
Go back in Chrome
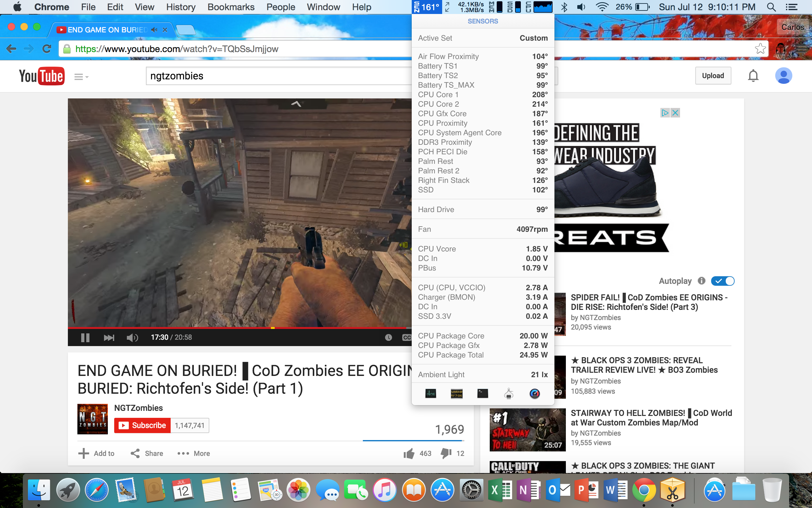(x=11, y=49)
